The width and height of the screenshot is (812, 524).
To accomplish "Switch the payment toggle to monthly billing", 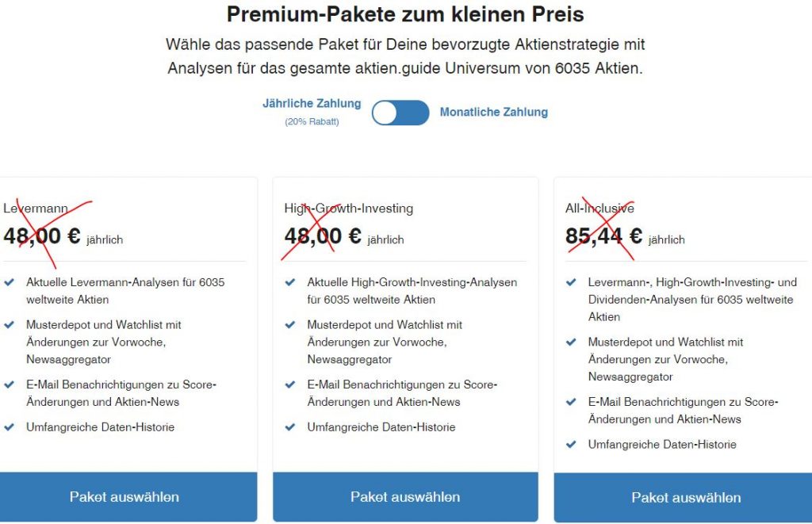I will (400, 113).
